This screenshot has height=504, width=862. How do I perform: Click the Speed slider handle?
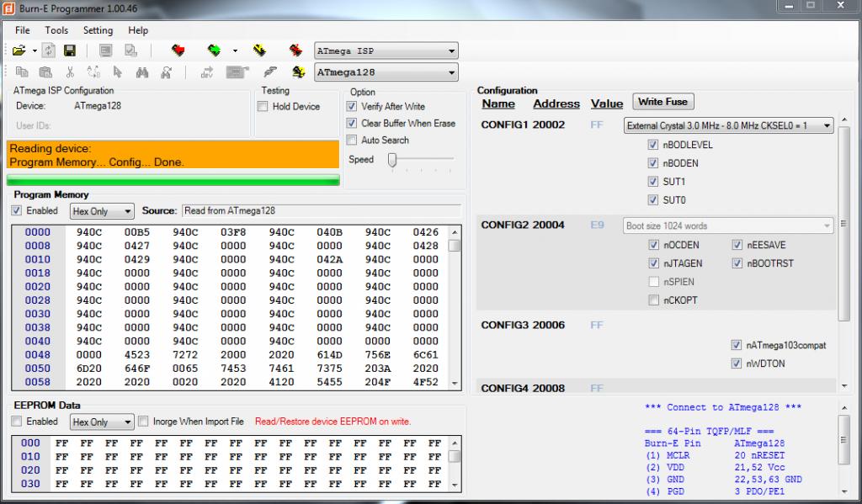point(392,160)
